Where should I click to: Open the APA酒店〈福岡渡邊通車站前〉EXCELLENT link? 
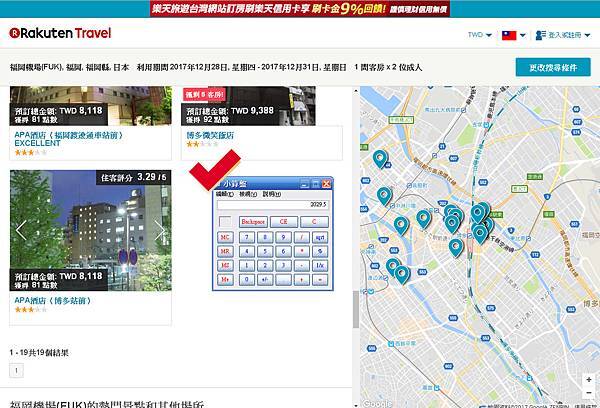pyautogui.click(x=68, y=139)
